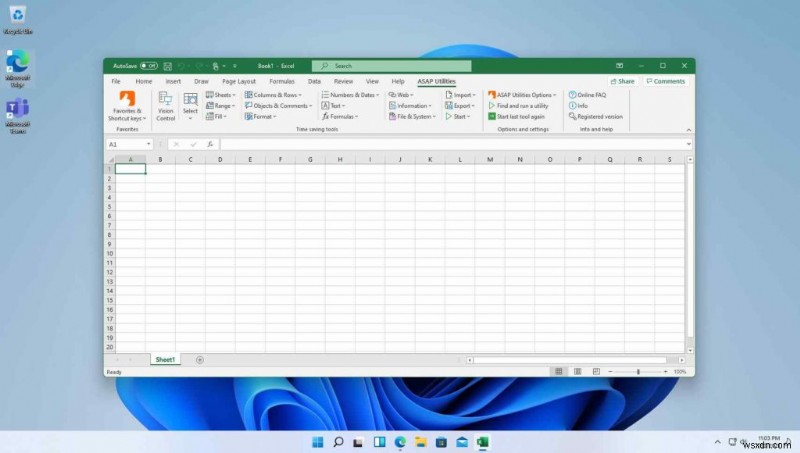Click the Share button

[622, 81]
